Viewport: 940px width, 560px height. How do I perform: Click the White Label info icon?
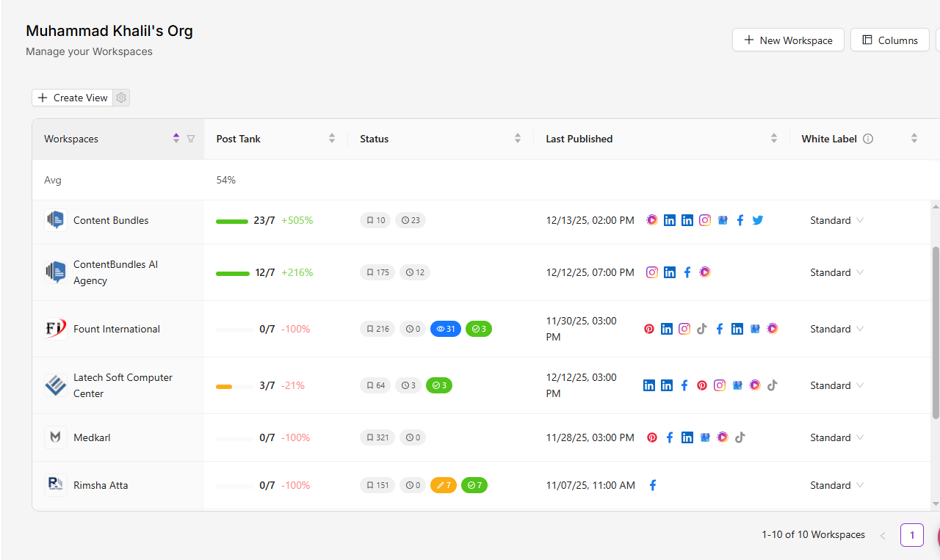coord(868,139)
